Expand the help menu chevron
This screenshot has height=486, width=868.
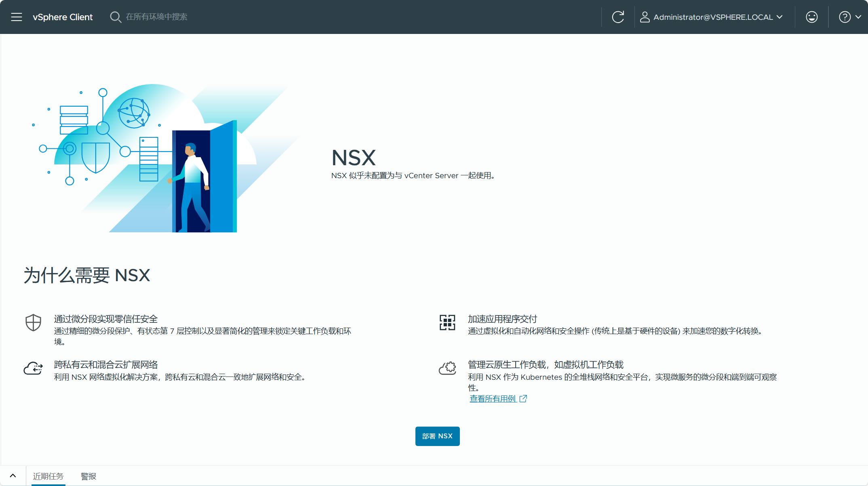pos(858,17)
